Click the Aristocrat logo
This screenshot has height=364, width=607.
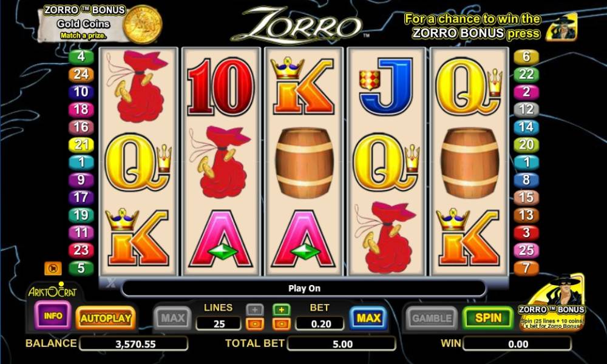tap(52, 291)
